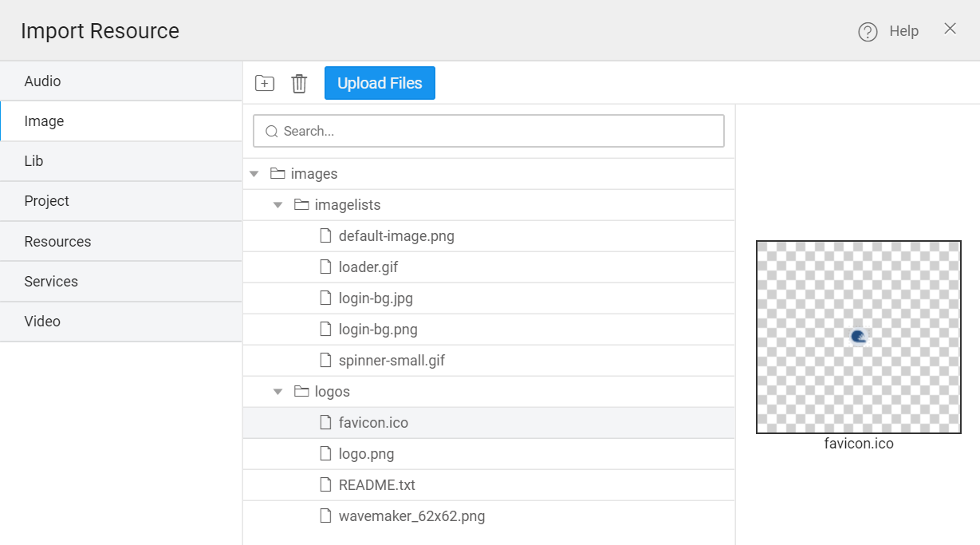Collapse the logos folder
The height and width of the screenshot is (545, 980).
coord(277,391)
